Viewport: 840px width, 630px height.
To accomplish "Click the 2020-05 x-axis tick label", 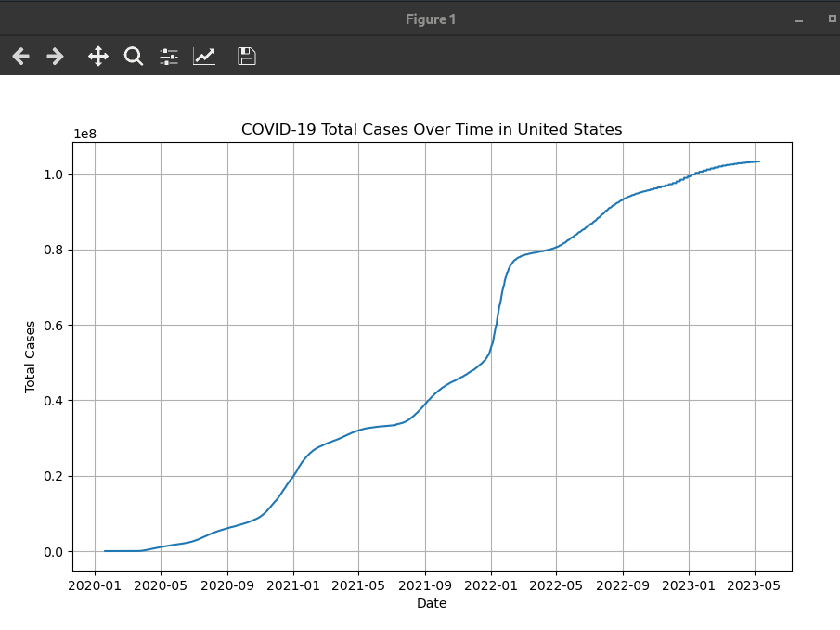I will point(161,585).
